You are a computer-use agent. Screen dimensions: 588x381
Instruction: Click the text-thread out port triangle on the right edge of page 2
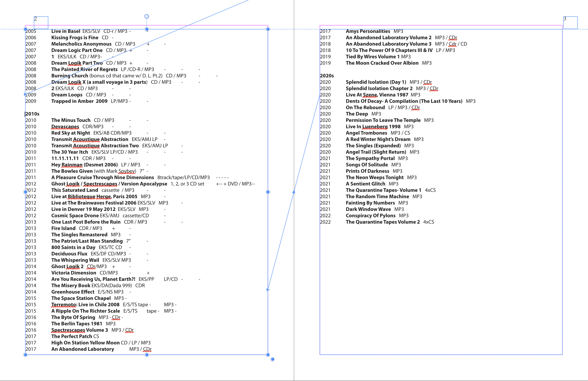tap(268, 289)
